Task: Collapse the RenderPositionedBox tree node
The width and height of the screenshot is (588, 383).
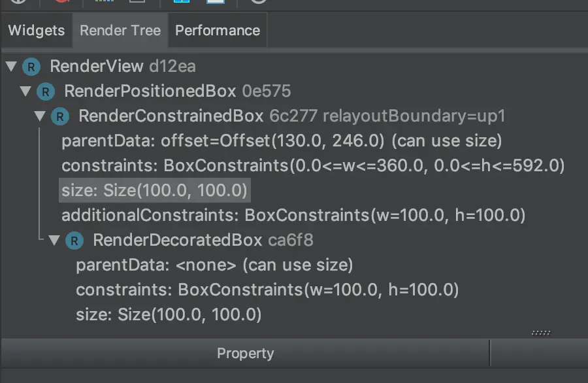Action: click(x=27, y=92)
